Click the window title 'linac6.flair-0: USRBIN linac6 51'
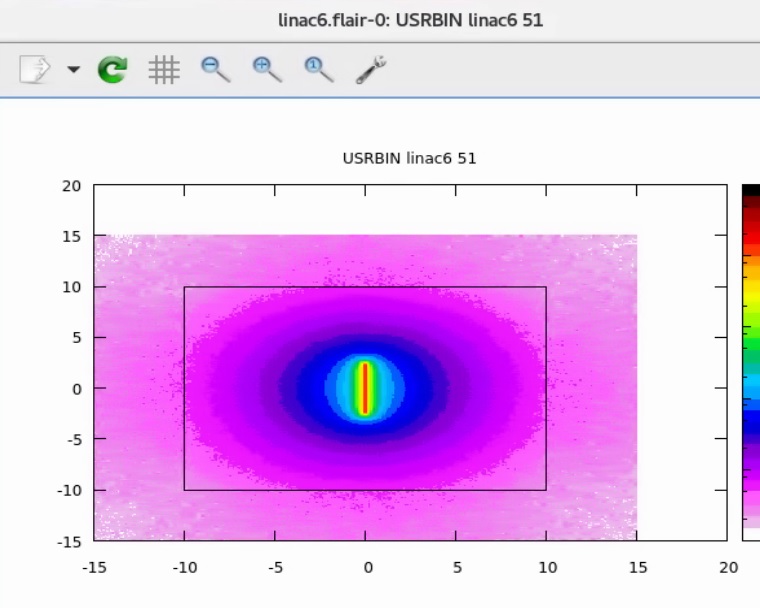Image resolution: width=760 pixels, height=608 pixels. pos(411,20)
